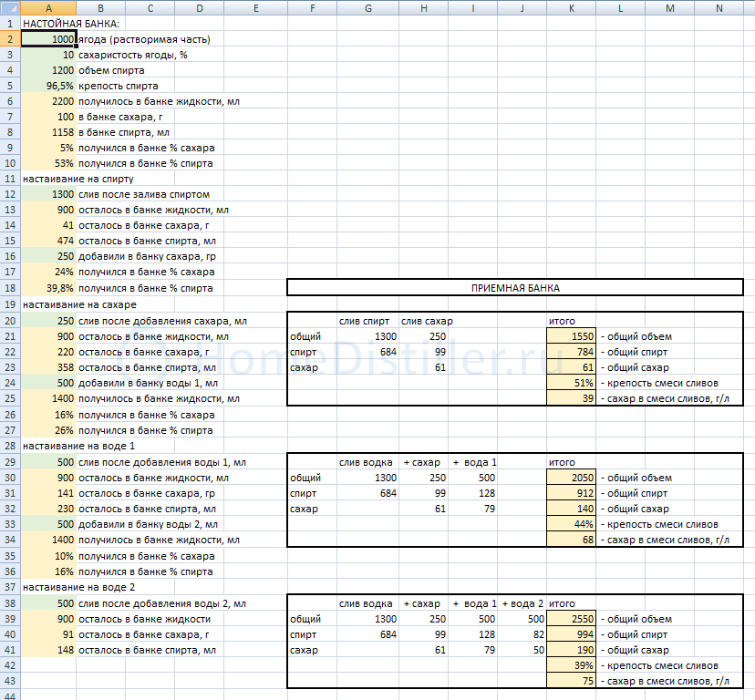Select the НАСТОЙНАЯ БАНКА title cell
This screenshot has width=755, height=700.
tap(75, 23)
